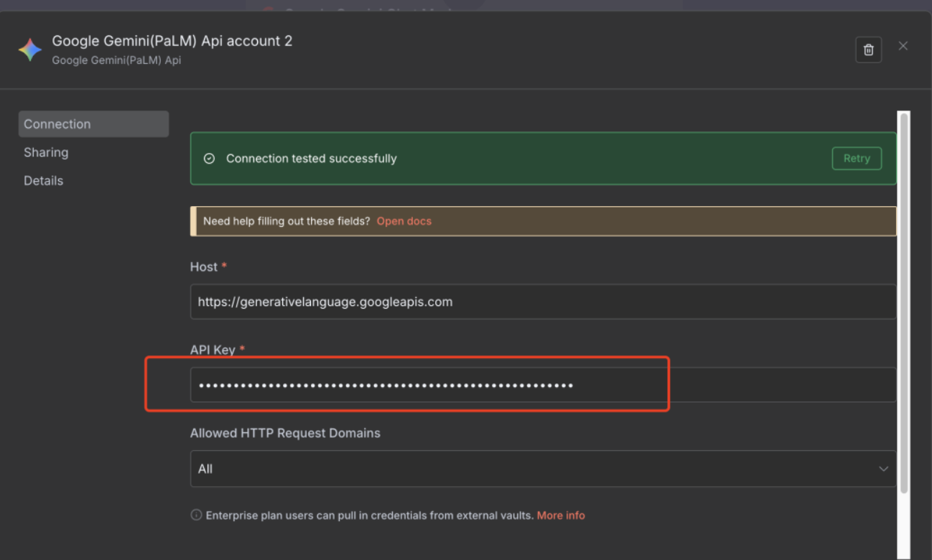Click the dialog's vertical scrollbar

[x=904, y=302]
